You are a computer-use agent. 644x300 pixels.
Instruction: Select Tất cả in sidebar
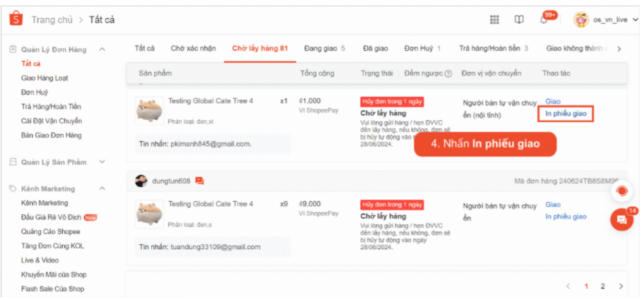click(31, 64)
